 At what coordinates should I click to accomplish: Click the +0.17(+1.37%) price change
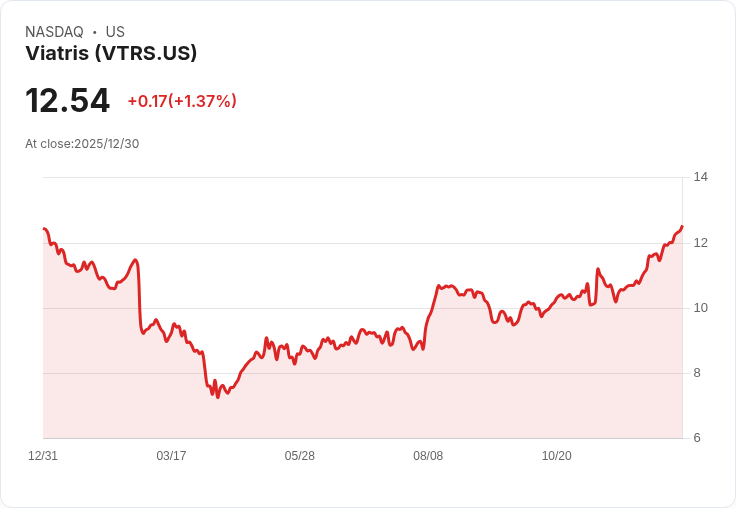point(182,101)
